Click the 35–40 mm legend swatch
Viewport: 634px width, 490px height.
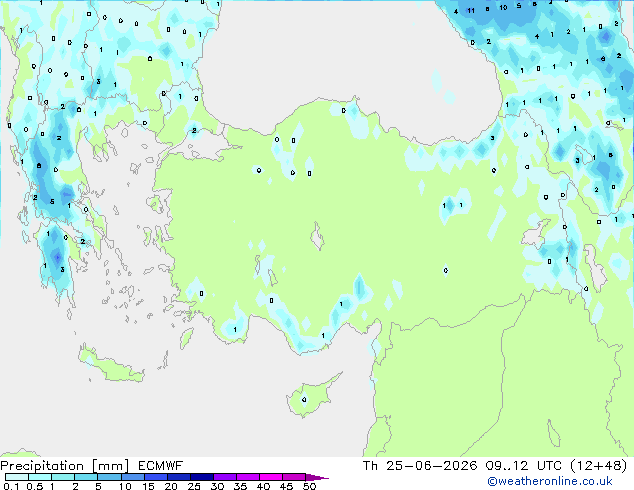point(248,477)
